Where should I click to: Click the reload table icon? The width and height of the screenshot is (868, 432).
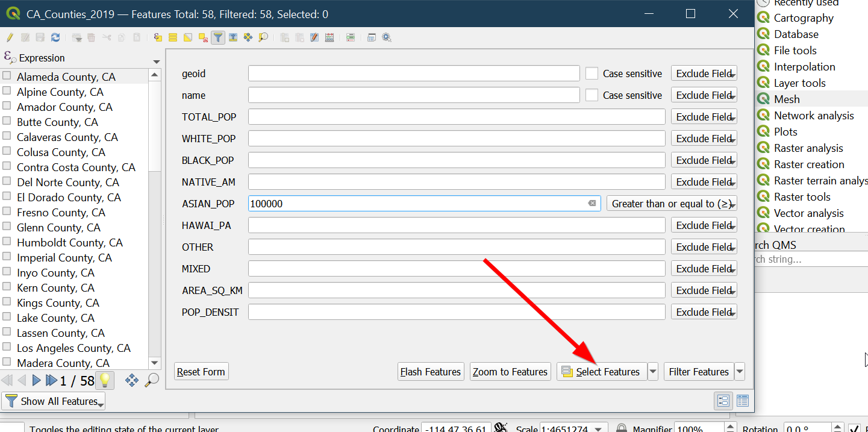55,37
